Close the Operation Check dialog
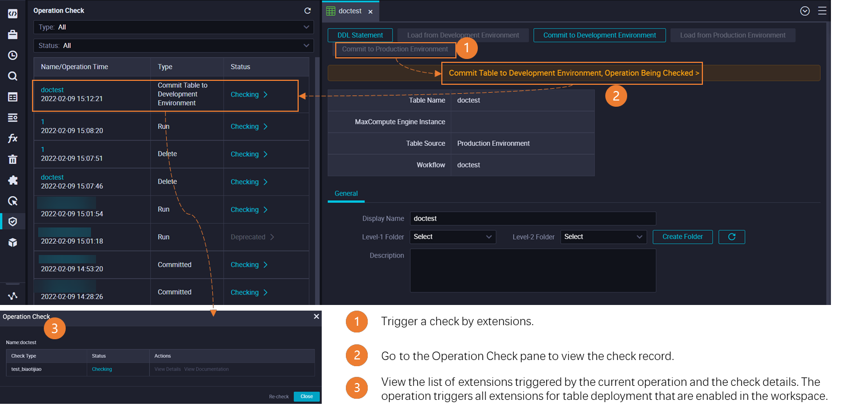The width and height of the screenshot is (868, 410). coord(316,317)
